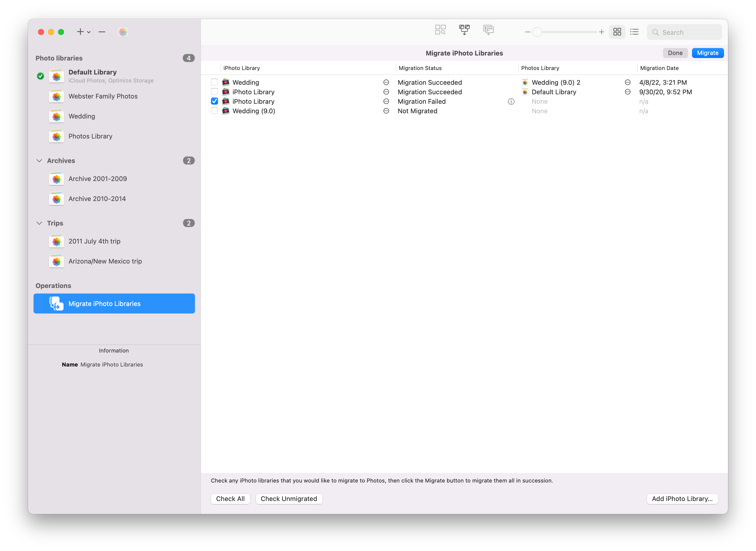756x551 pixels.
Task: Click the 9/30/20, 9:52 PM date
Action: click(x=665, y=92)
